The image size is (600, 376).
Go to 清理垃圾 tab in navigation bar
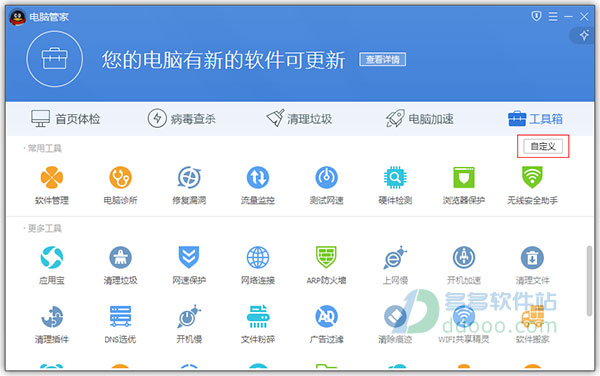pos(299,119)
